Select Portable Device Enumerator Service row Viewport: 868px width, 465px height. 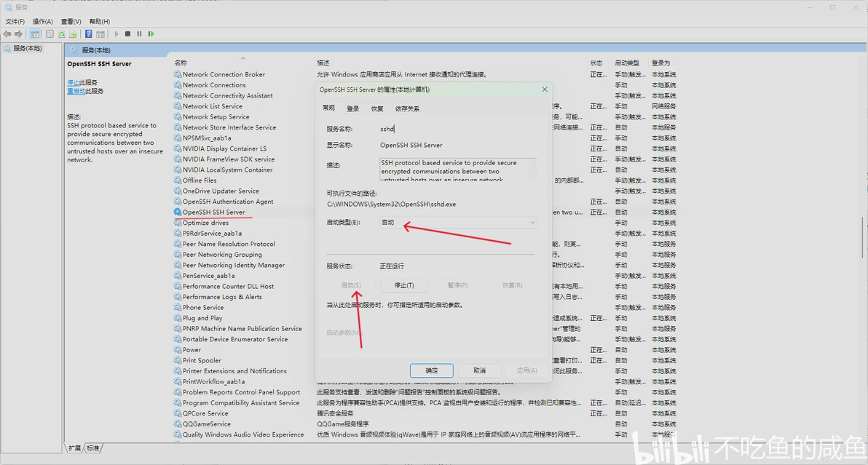235,340
